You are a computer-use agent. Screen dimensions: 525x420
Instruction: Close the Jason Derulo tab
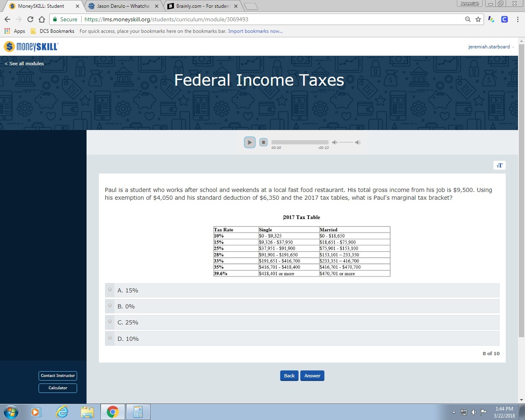[156, 6]
